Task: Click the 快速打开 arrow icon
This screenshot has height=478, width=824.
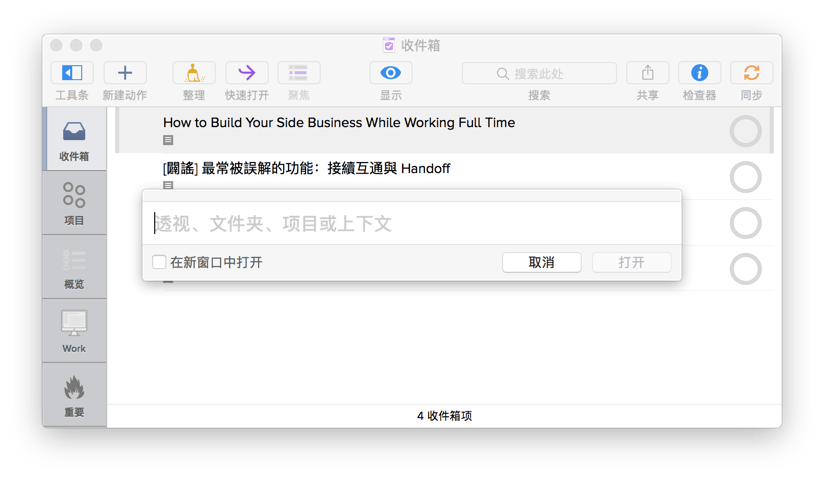Action: 247,73
